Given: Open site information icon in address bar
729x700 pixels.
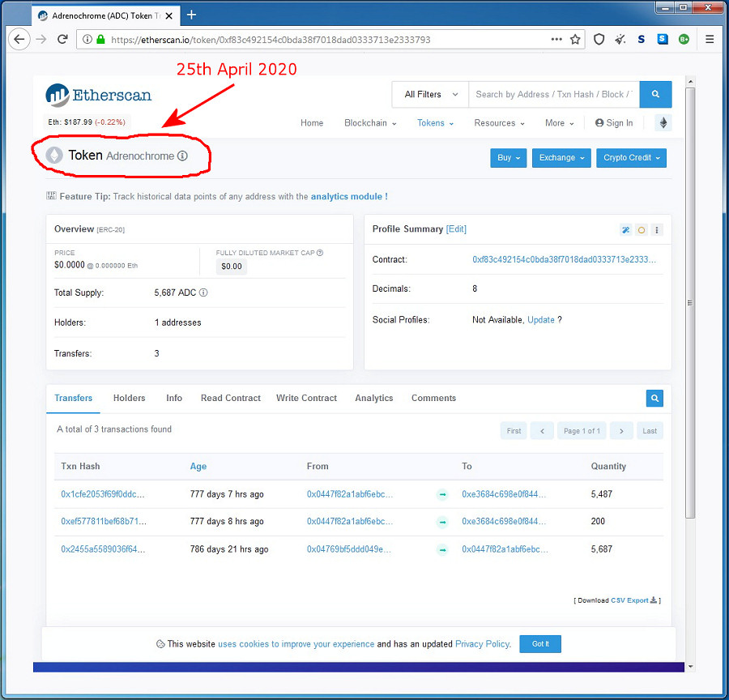Looking at the screenshot, I should pyautogui.click(x=87, y=40).
